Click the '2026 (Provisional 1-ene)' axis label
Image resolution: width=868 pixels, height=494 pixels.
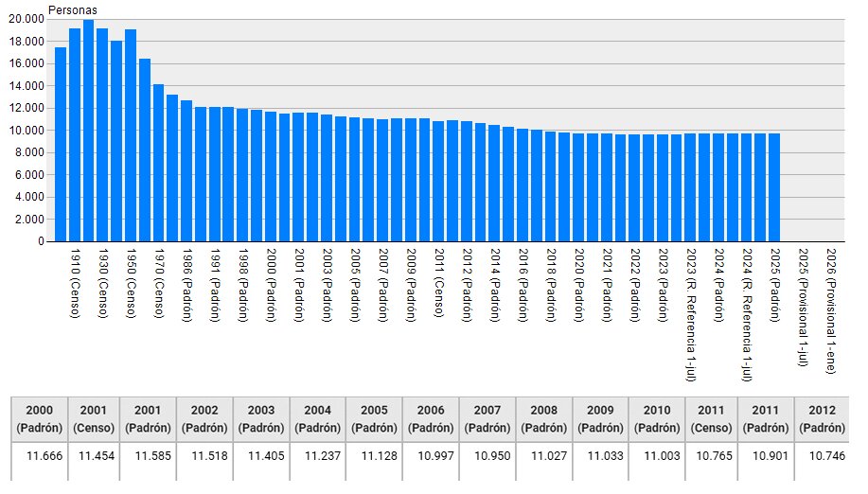coord(831,311)
